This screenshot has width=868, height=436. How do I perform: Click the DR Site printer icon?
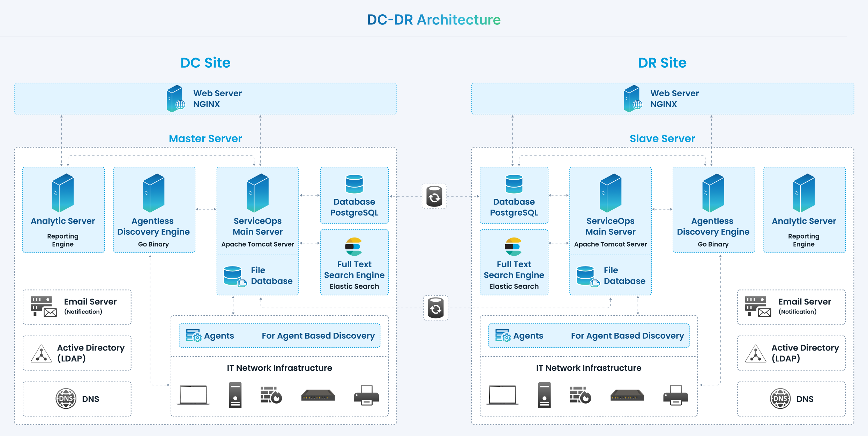(675, 395)
